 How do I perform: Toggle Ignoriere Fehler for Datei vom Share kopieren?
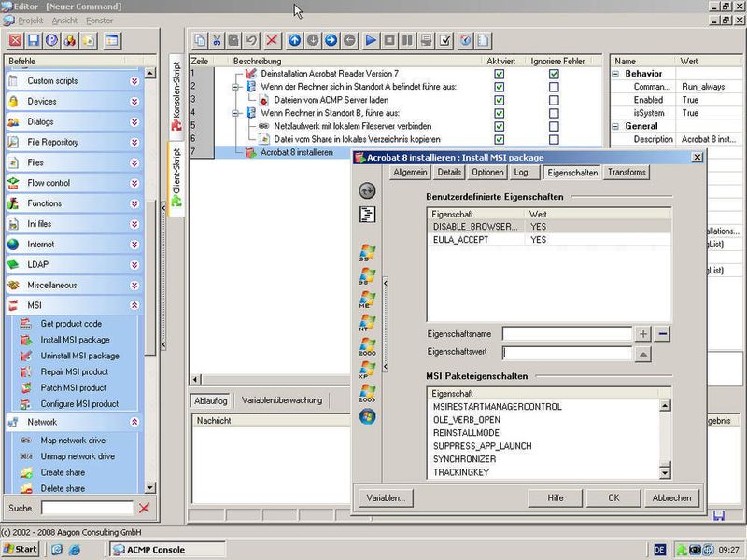tap(554, 139)
